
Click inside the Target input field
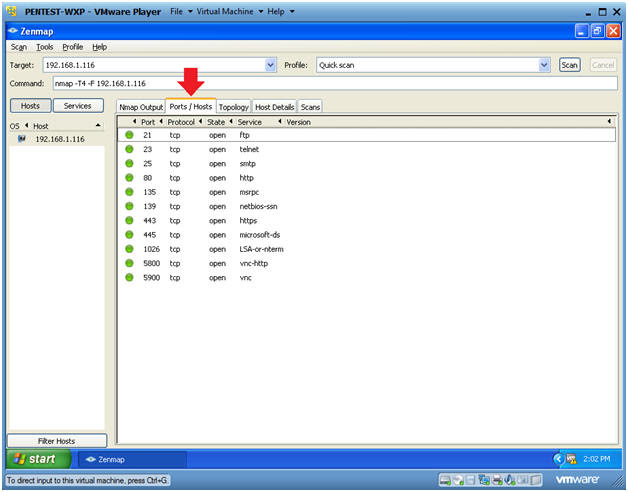click(155, 65)
